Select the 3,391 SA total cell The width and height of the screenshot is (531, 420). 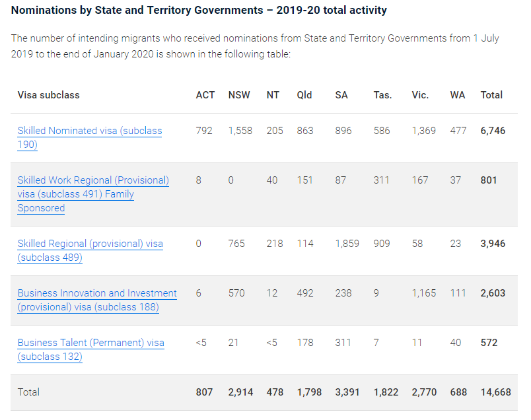[x=347, y=392]
